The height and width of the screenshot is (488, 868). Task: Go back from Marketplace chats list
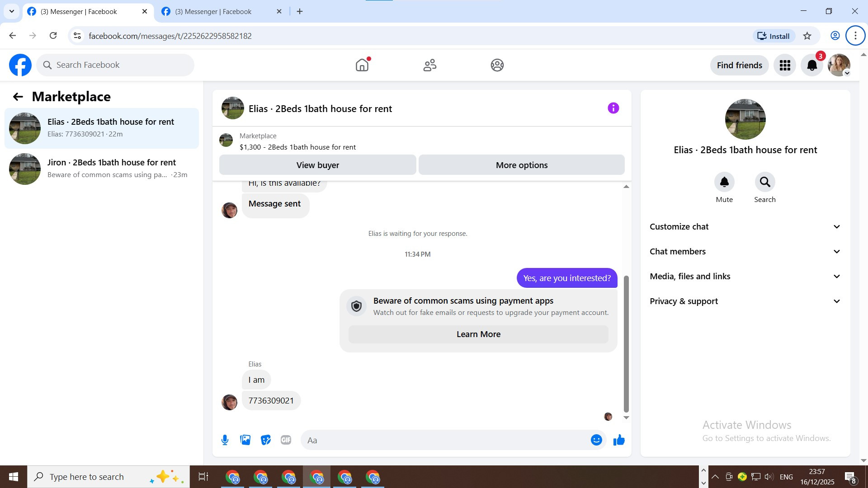18,97
